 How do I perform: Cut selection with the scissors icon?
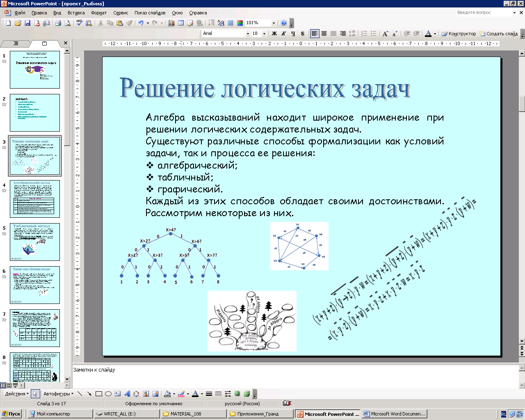click(x=100, y=23)
